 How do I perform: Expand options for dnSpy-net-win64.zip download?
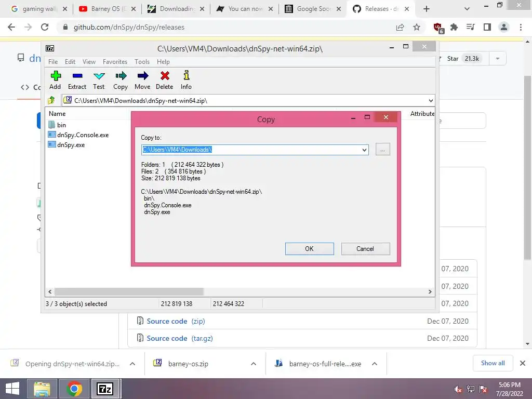coord(132,364)
